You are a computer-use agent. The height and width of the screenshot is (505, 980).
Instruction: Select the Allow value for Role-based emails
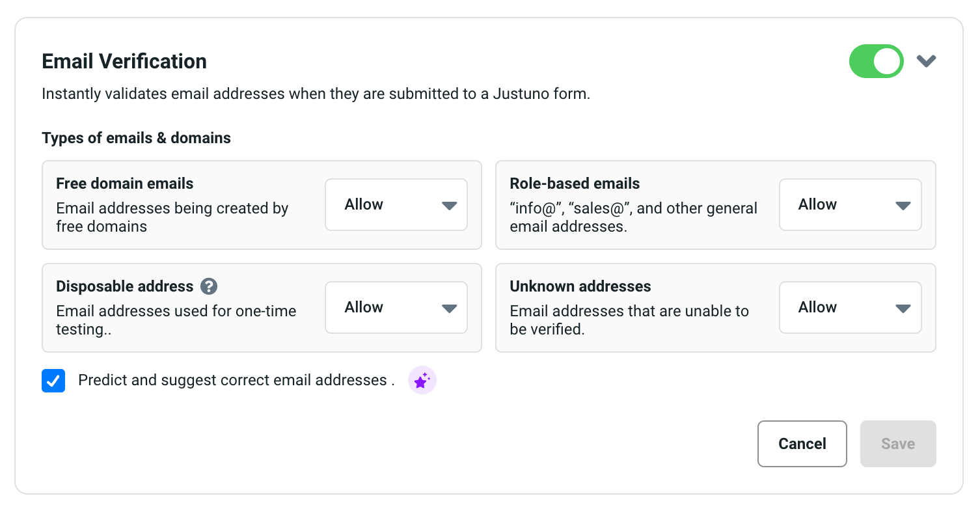[x=817, y=204]
